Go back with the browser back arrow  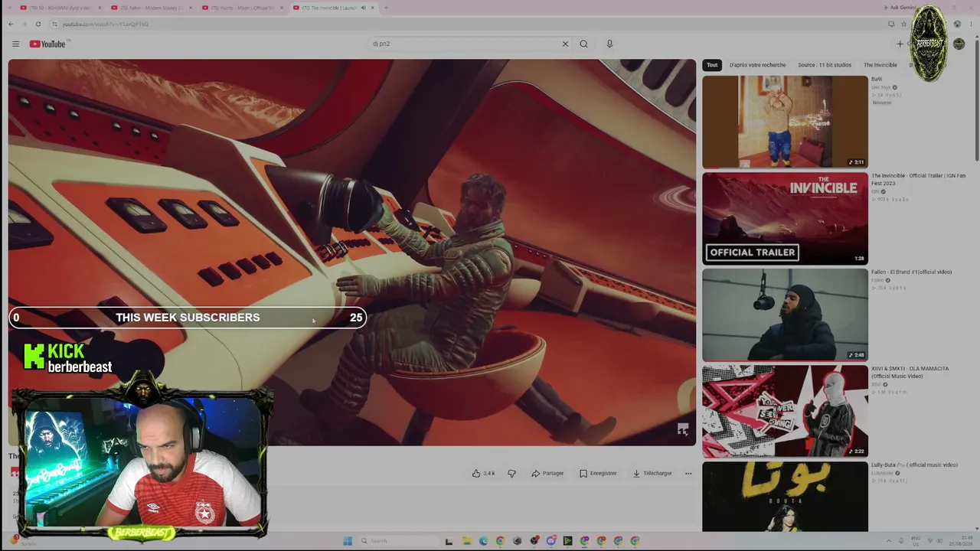click(x=11, y=24)
